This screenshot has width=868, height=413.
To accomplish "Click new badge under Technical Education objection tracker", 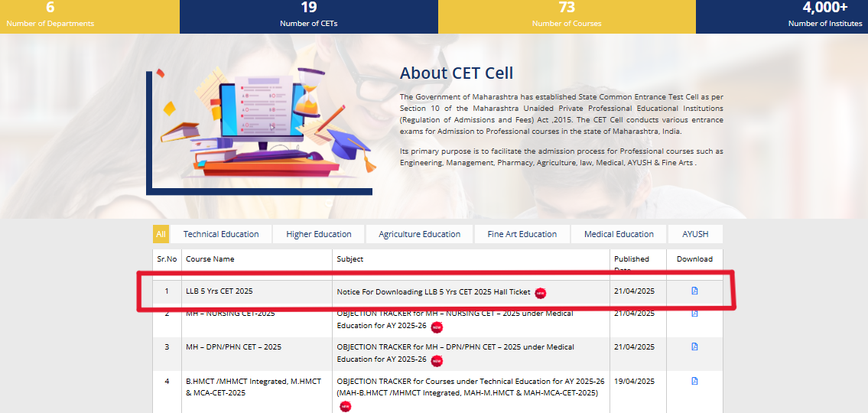I will [x=346, y=406].
